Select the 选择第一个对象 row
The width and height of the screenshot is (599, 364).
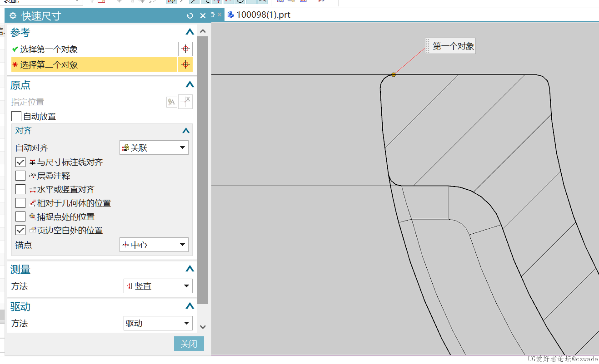click(x=94, y=49)
